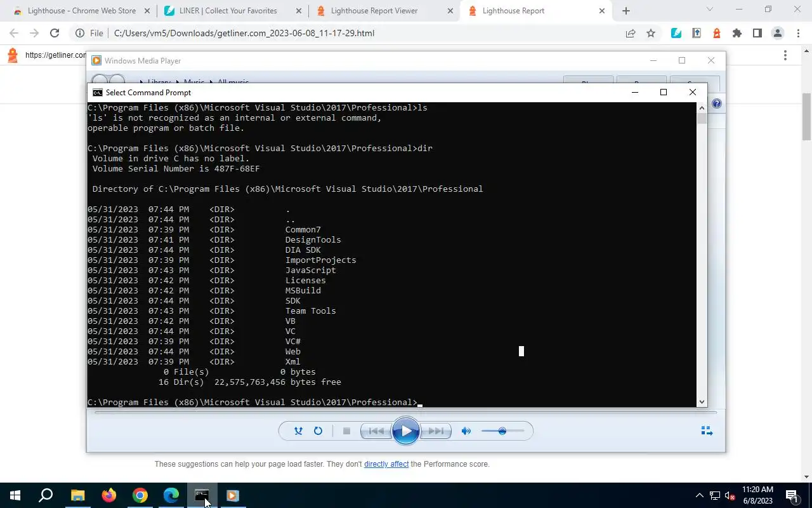Click the Chrome address bar URL

(244, 33)
